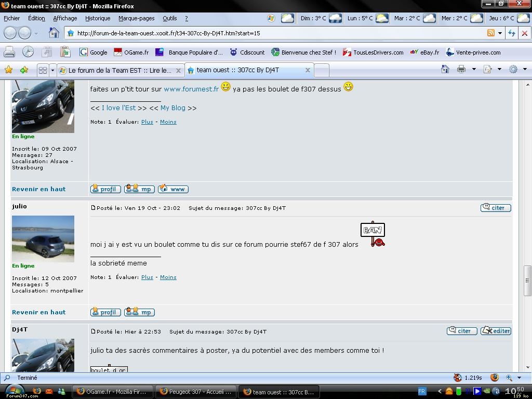Click the Firefox globe icon in status bar
The image size is (532, 399).
tap(495, 377)
